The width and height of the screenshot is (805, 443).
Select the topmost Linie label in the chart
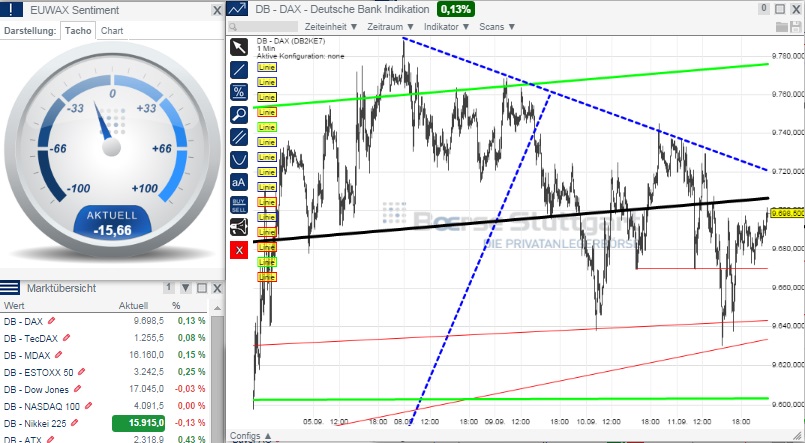coord(267,67)
